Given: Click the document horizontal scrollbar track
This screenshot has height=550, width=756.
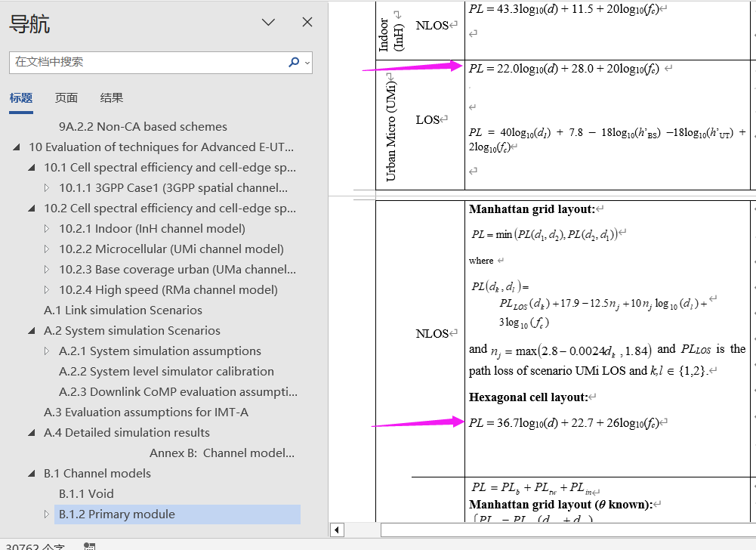Looking at the screenshot, I should [x=568, y=530].
